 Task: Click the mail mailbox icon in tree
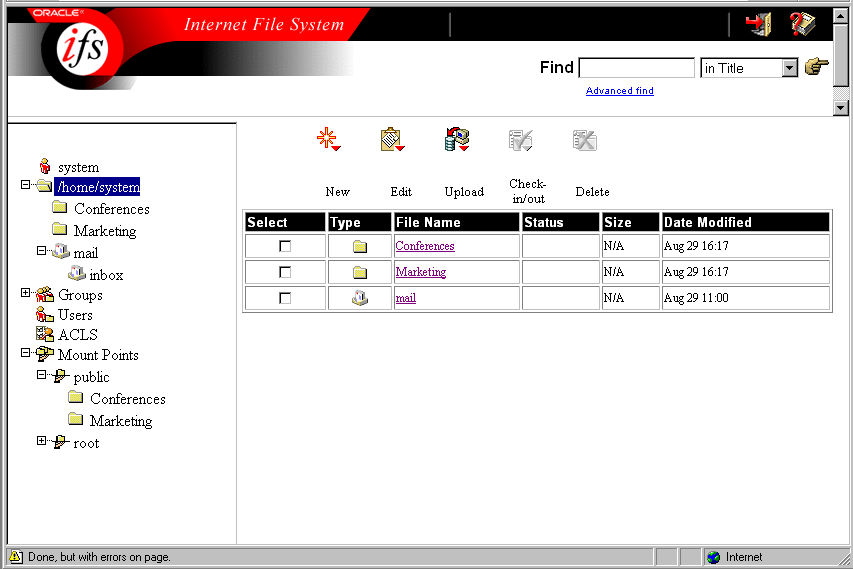[61, 252]
